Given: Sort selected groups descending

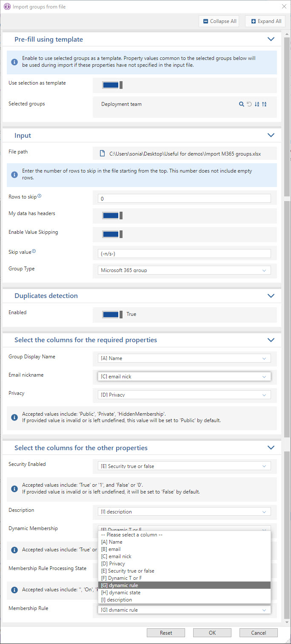Looking at the screenshot, I should (264, 104).
